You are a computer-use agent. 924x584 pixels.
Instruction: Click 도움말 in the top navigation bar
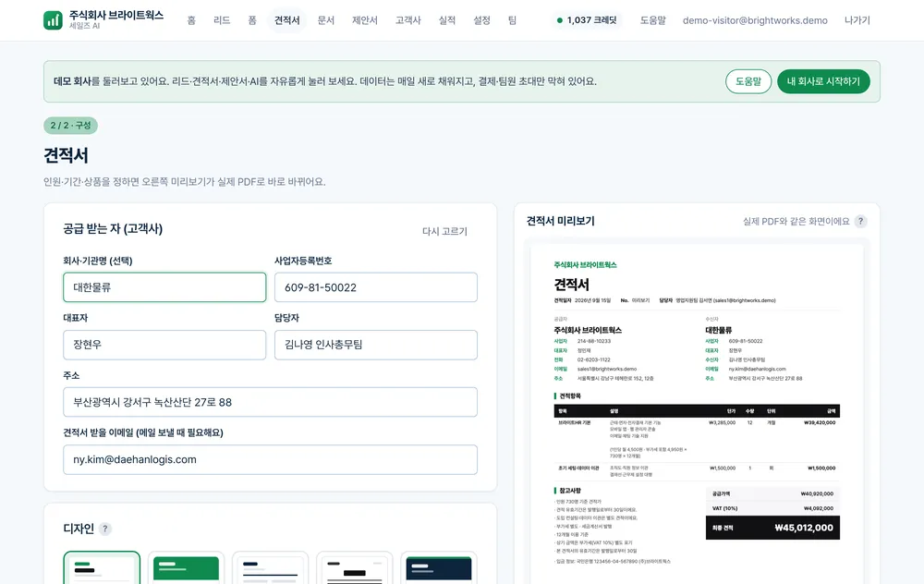(653, 20)
